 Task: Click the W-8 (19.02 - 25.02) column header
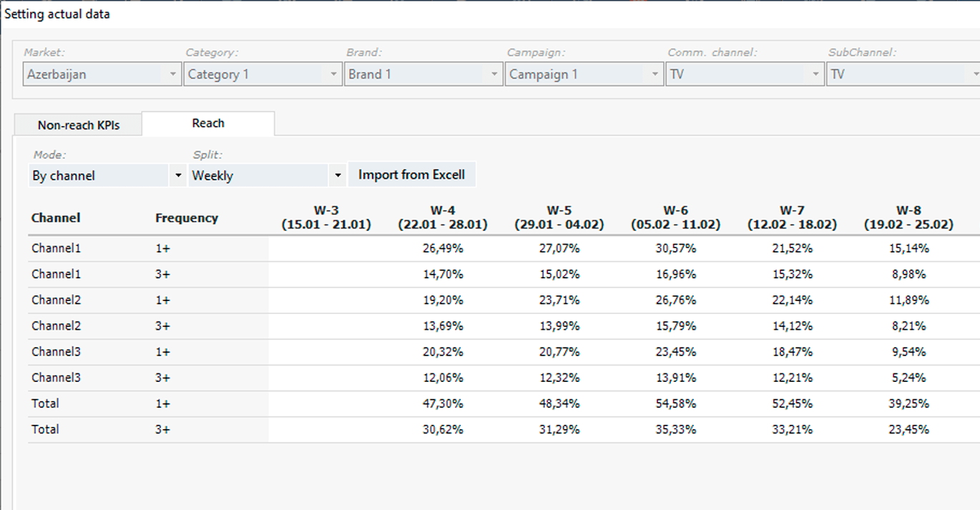pyautogui.click(x=908, y=217)
